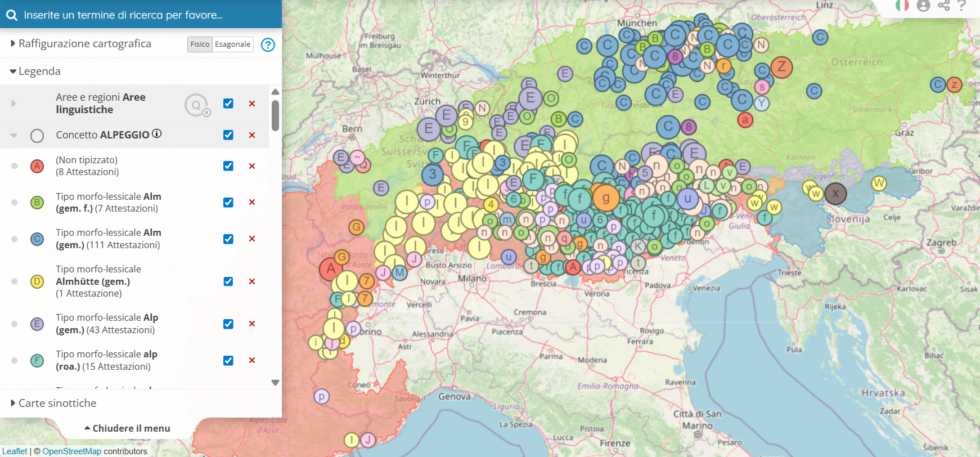Click Chiudere il menu button
The image size is (980, 457).
pyautogui.click(x=128, y=428)
